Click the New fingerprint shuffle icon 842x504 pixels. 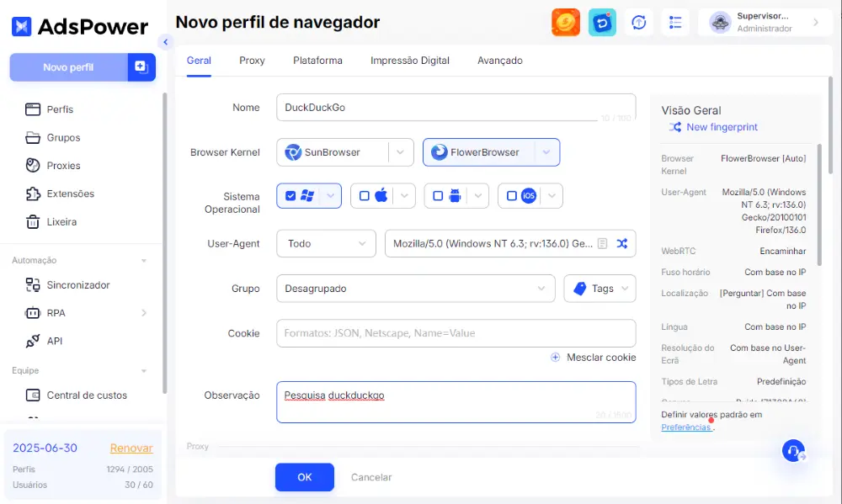pyautogui.click(x=675, y=127)
